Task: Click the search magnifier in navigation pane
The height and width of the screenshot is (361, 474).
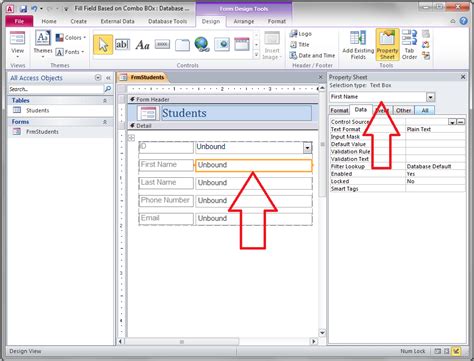Action: [108, 89]
